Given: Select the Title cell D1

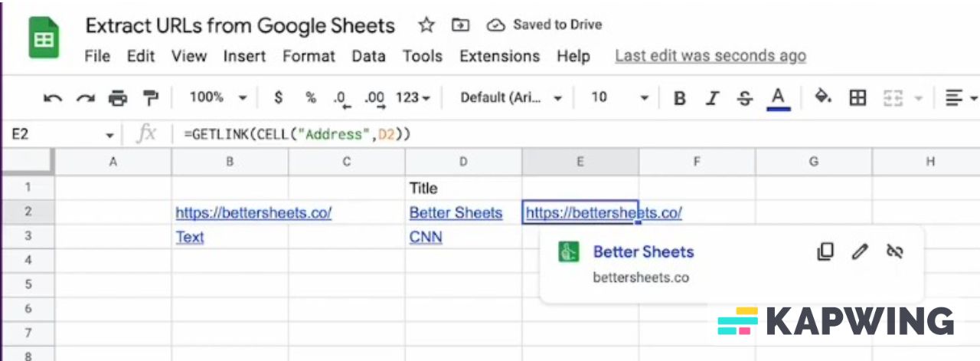Looking at the screenshot, I should 464,188.
